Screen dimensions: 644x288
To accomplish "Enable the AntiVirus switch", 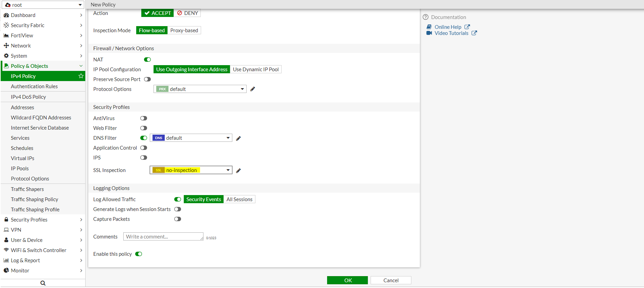I will (x=144, y=118).
